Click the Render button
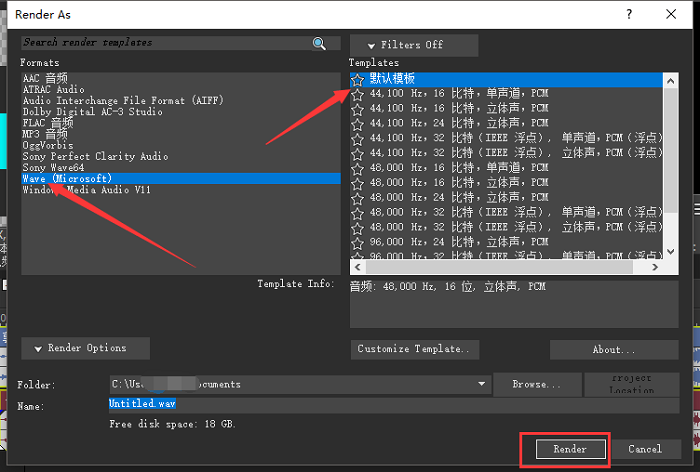The width and height of the screenshot is (700, 472). (571, 449)
